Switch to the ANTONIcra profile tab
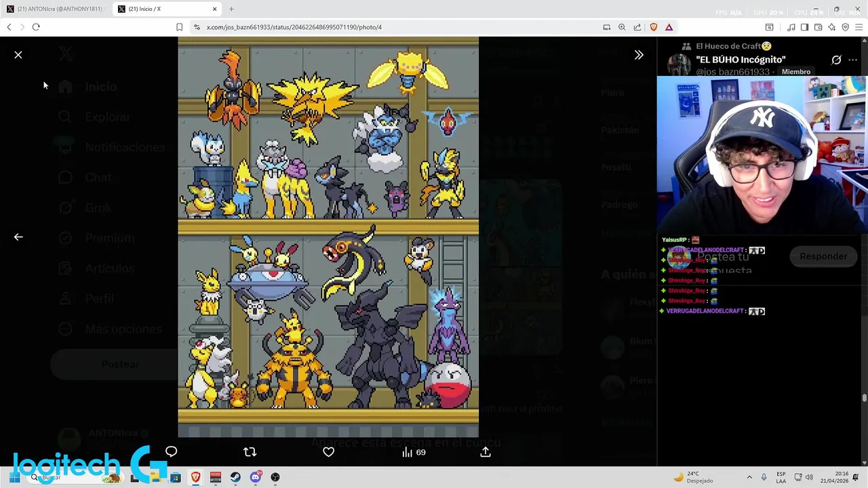Screen dimensions: 868x488 56,9
